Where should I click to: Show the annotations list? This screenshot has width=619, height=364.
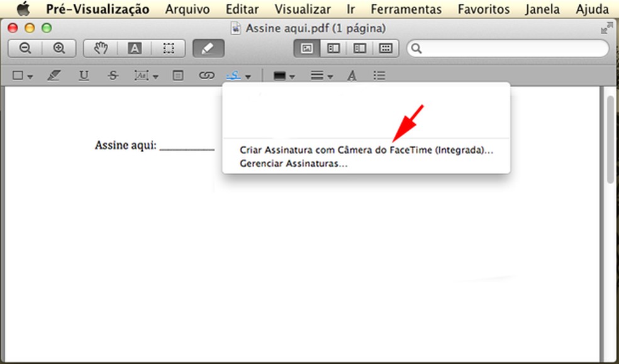pyautogui.click(x=379, y=75)
